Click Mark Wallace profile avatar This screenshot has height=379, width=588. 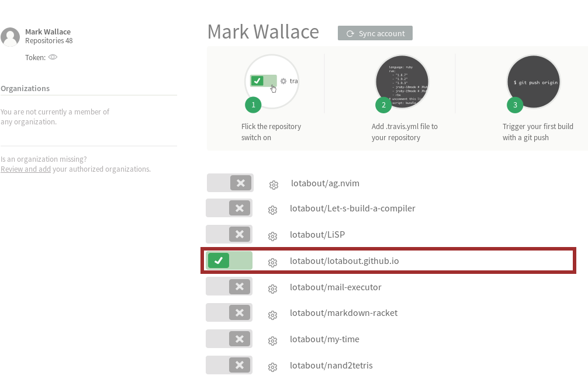(x=11, y=37)
